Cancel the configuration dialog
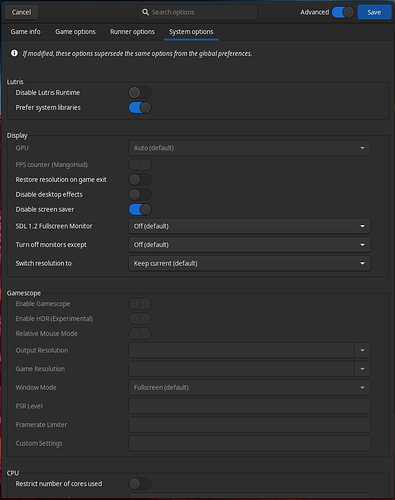Screen dimensions: 395x500 point(21,12)
